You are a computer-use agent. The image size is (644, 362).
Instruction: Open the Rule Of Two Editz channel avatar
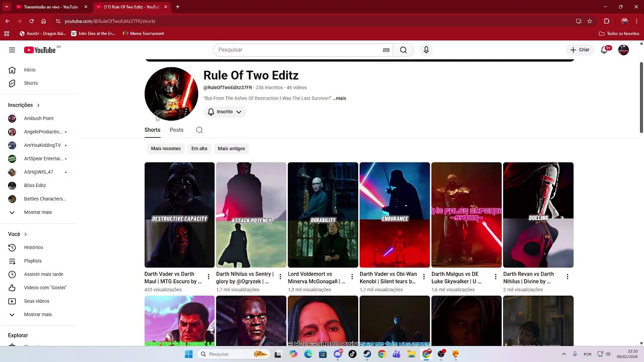tap(171, 94)
